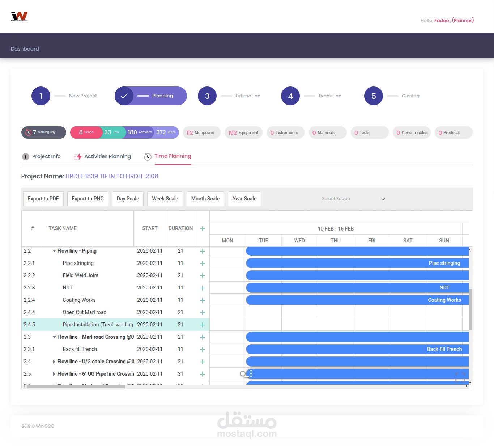The width and height of the screenshot is (494, 448).
Task: Export chart to PDF
Action: click(x=43, y=199)
